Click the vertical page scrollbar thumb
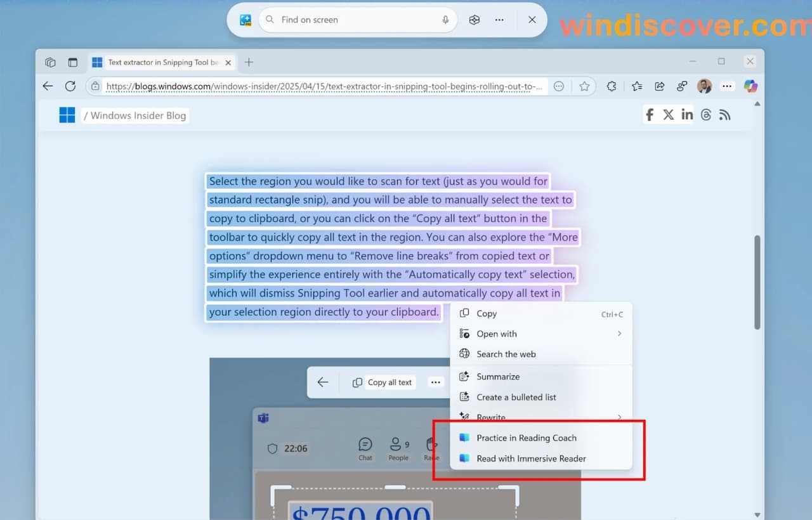This screenshot has height=520, width=812. coord(757,282)
